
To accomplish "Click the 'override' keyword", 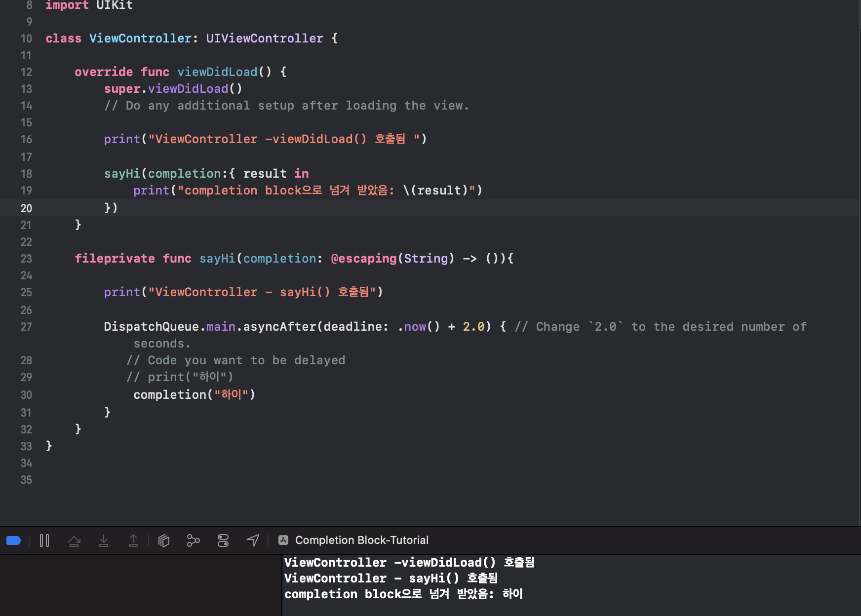I will pyautogui.click(x=104, y=72).
